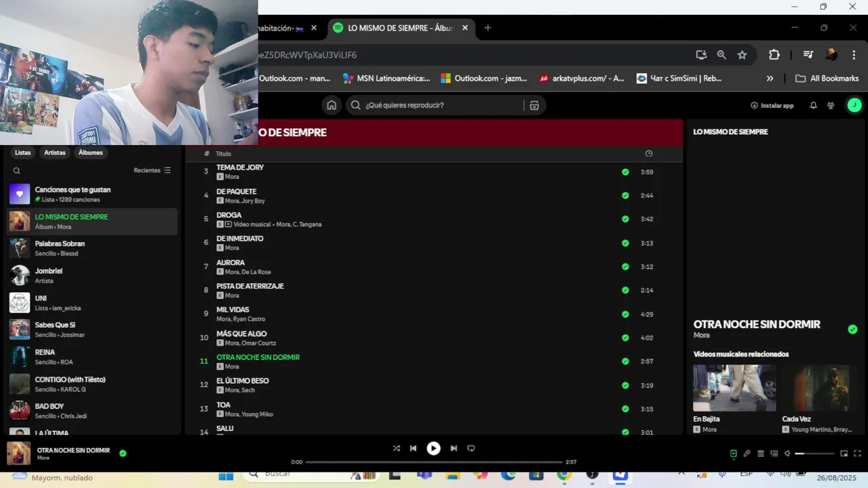Toggle the Now Playing view icon
The width and height of the screenshot is (868, 488).
point(733,453)
